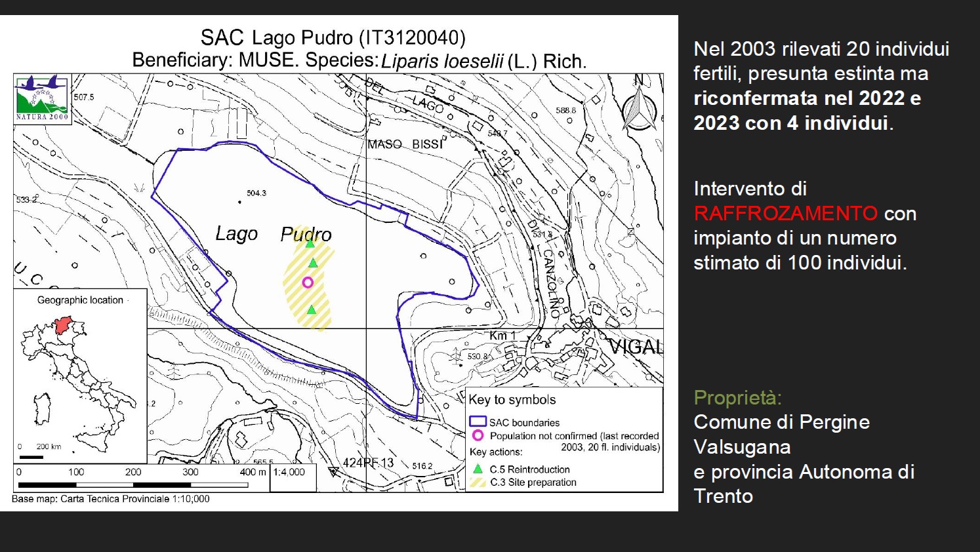Click the 1:4,000 scale ratio text
Screen dimensions: 980x552
tap(289, 472)
